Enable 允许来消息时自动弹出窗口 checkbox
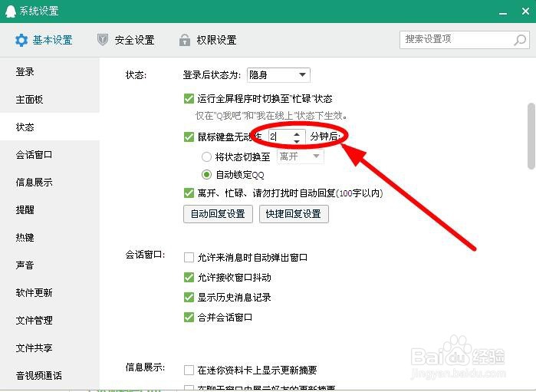536x392 pixels. pos(189,257)
